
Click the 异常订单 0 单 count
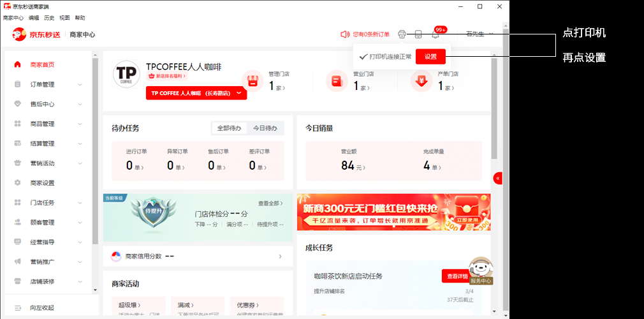176,166
